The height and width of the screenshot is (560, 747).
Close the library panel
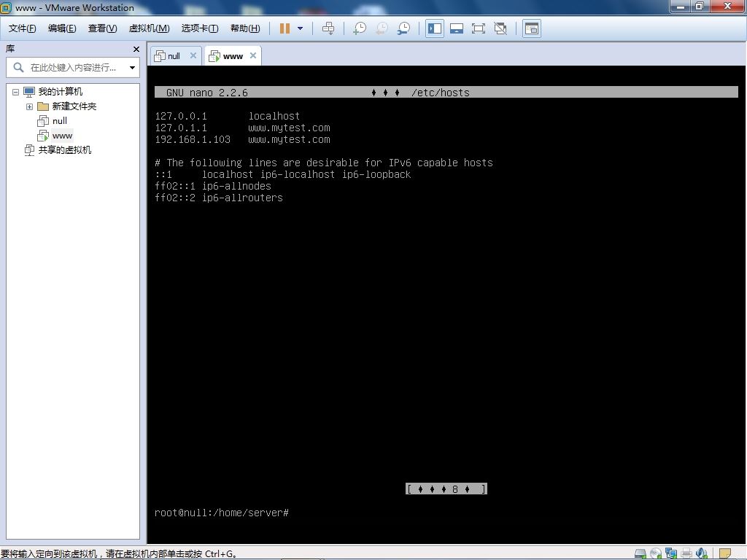pyautogui.click(x=136, y=49)
